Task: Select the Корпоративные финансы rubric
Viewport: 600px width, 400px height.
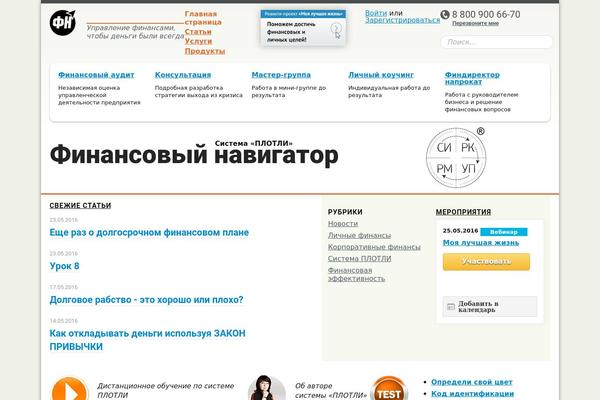Action: 374,247
